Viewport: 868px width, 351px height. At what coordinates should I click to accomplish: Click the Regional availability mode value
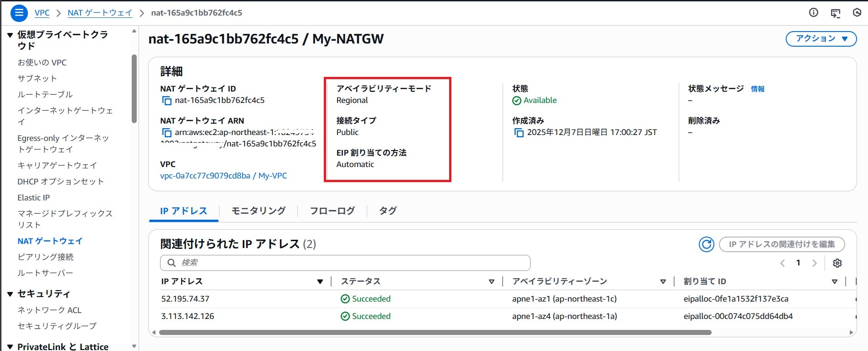tap(352, 101)
